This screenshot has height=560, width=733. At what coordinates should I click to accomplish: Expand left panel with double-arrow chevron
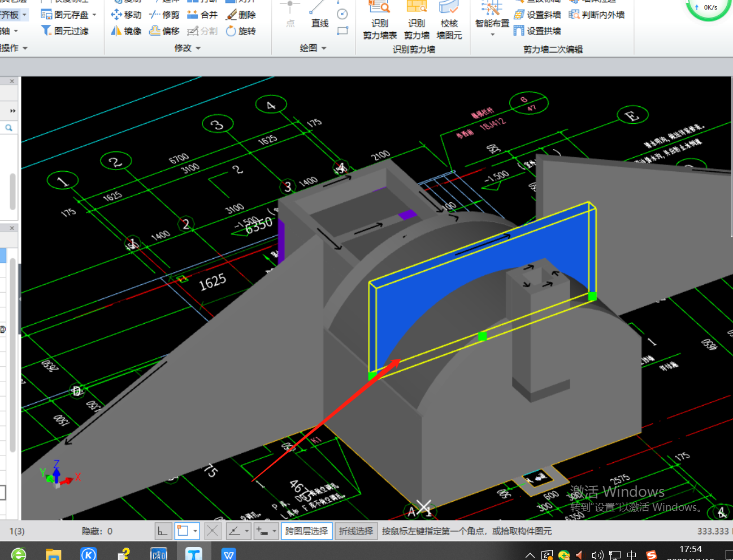(12, 111)
